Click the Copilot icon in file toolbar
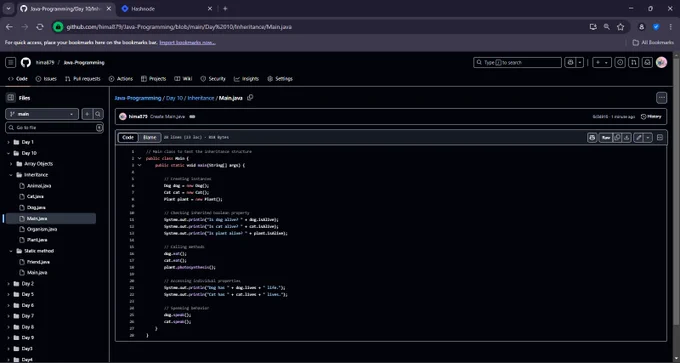 tap(592, 137)
